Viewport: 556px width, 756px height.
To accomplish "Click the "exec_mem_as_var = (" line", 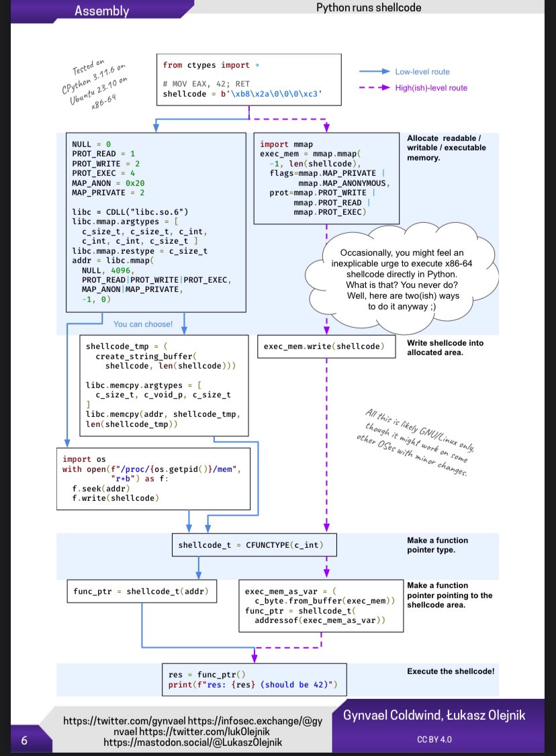I will click(x=291, y=591).
